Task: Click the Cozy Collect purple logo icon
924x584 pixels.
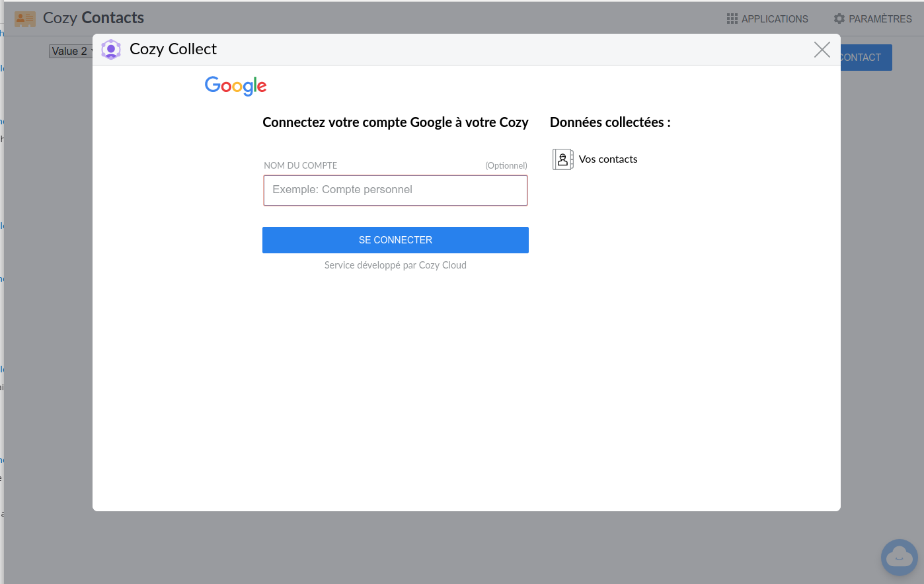Action: (x=111, y=50)
